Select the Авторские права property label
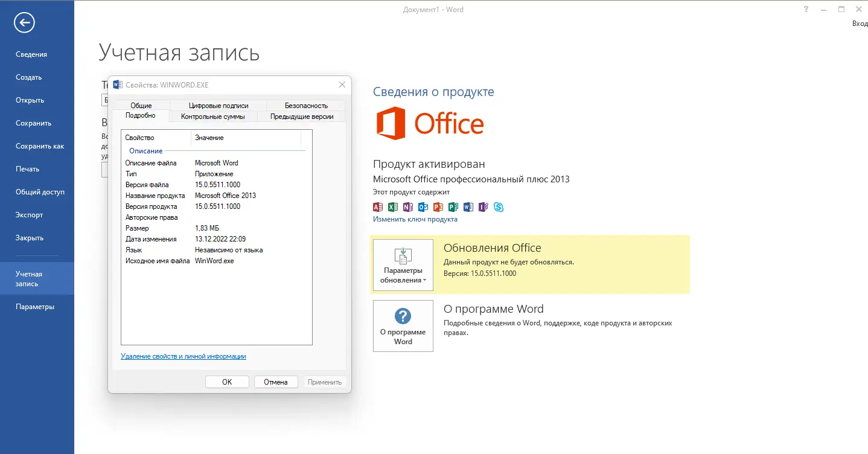The image size is (868, 454). pyautogui.click(x=152, y=217)
